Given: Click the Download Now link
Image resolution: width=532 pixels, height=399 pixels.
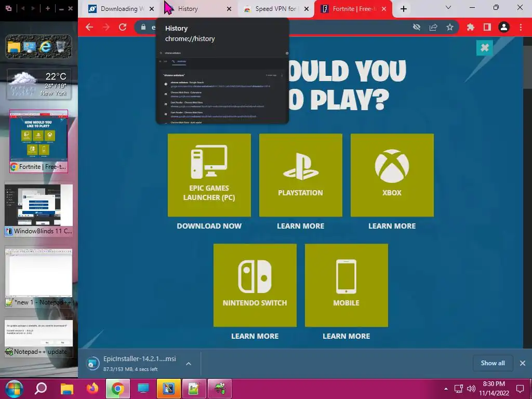Looking at the screenshot, I should pos(209,226).
